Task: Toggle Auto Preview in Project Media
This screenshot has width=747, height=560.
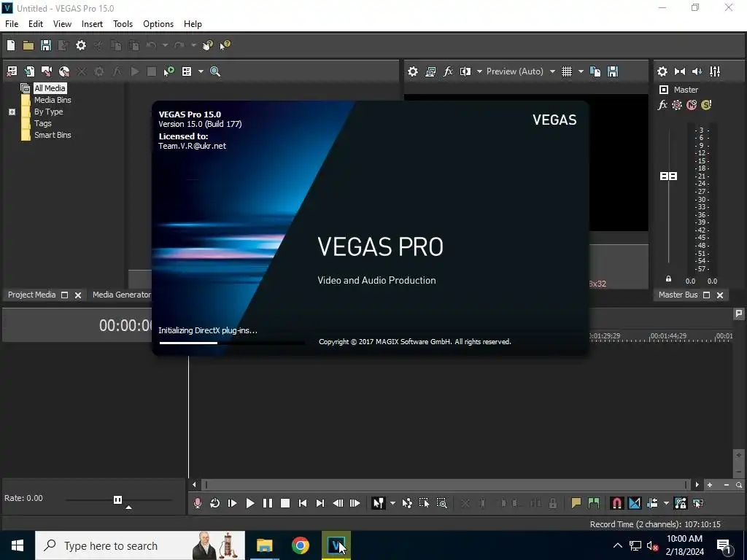Action: tap(169, 71)
